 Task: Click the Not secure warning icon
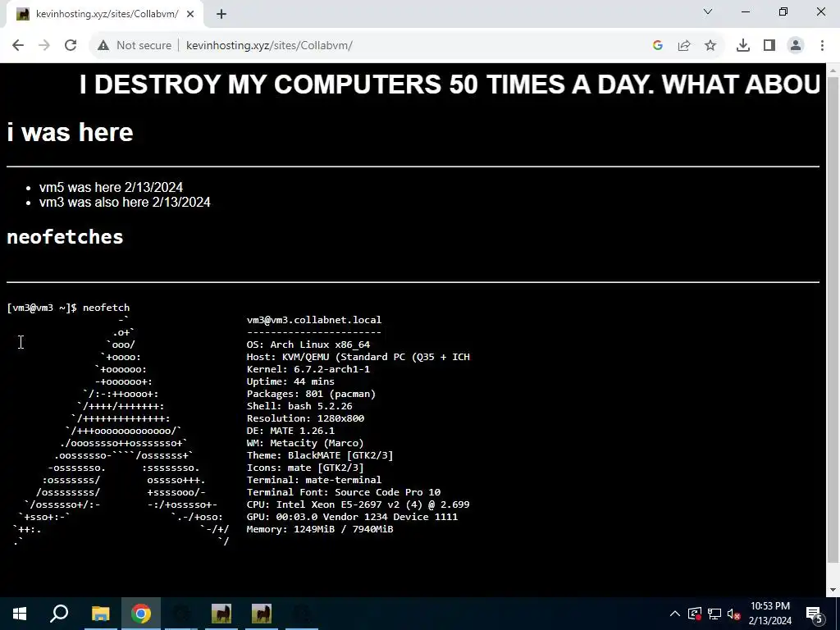[103, 46]
